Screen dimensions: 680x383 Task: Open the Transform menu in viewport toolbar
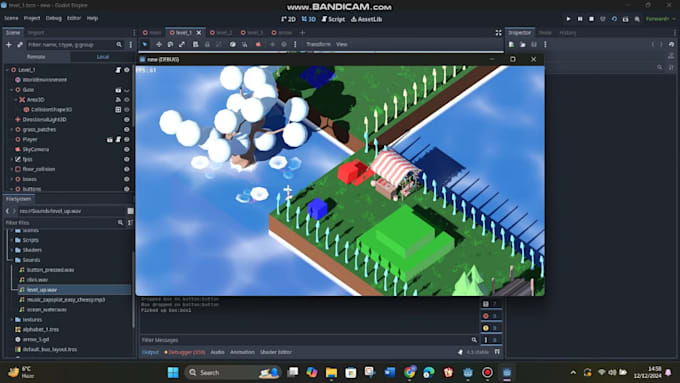click(x=318, y=44)
